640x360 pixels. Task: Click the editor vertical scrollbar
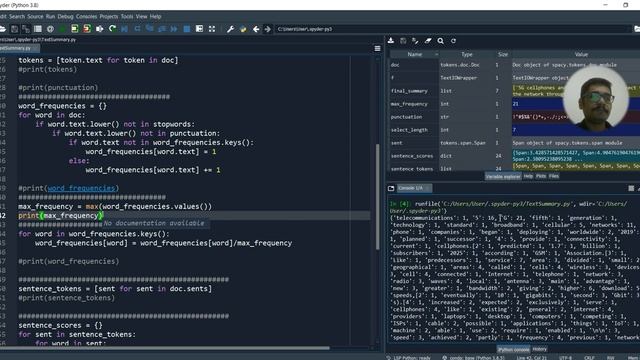(x=378, y=196)
